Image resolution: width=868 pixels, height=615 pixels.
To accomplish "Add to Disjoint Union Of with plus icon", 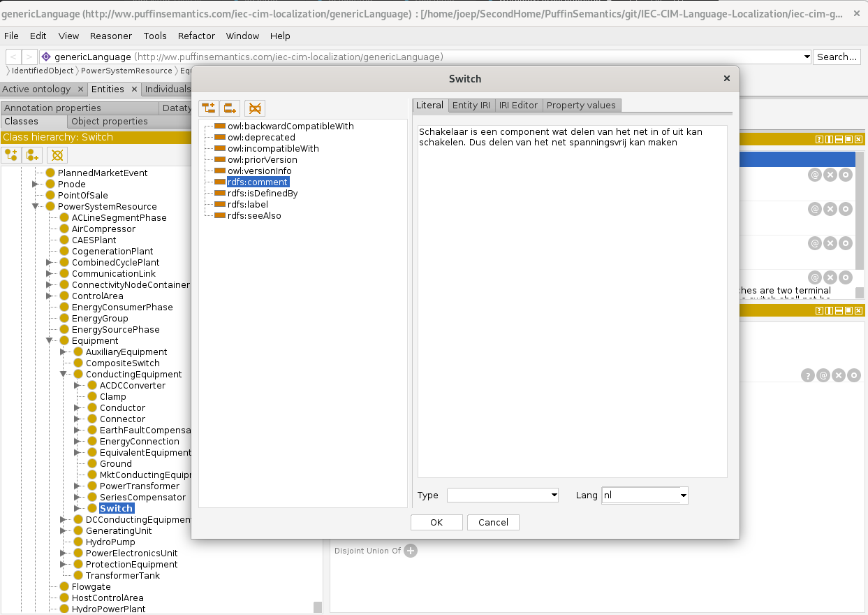I will pyautogui.click(x=411, y=551).
